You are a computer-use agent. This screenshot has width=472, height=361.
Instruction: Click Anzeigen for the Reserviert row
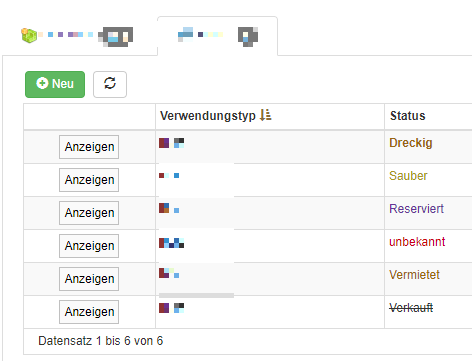click(89, 213)
